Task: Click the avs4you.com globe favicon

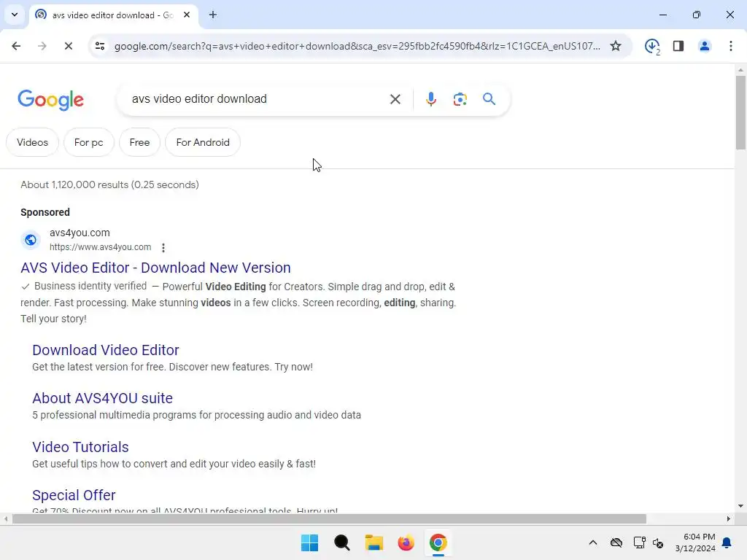Action: tap(31, 239)
